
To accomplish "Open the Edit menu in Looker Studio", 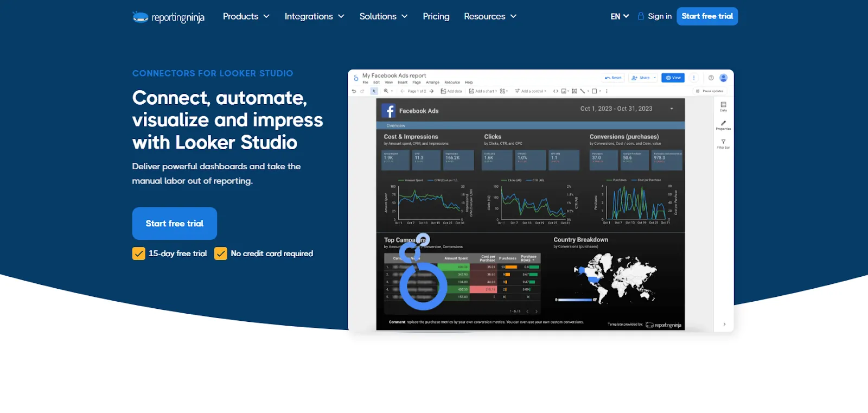I will (x=376, y=82).
